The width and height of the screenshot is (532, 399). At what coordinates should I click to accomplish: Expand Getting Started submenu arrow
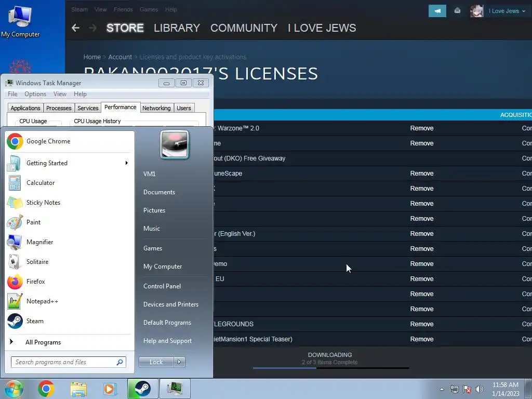pyautogui.click(x=127, y=163)
